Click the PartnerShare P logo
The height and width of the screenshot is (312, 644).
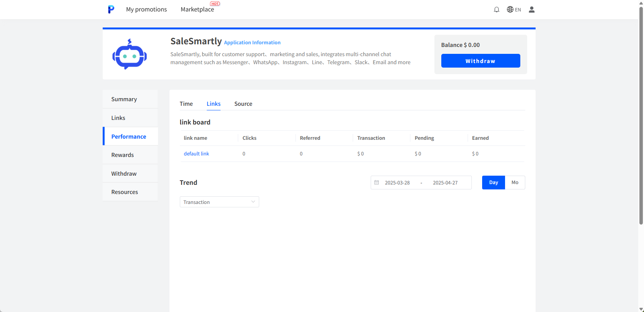tap(111, 10)
